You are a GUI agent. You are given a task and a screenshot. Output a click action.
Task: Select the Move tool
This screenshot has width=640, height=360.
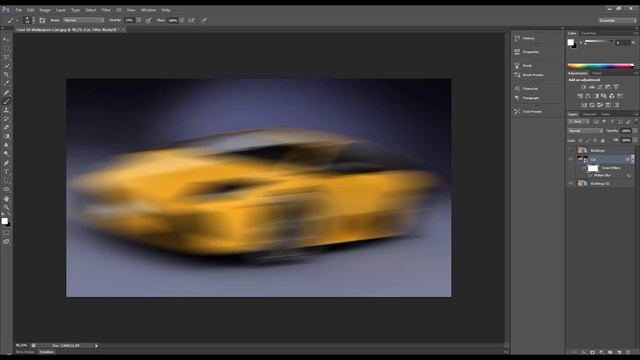pyautogui.click(x=6, y=40)
